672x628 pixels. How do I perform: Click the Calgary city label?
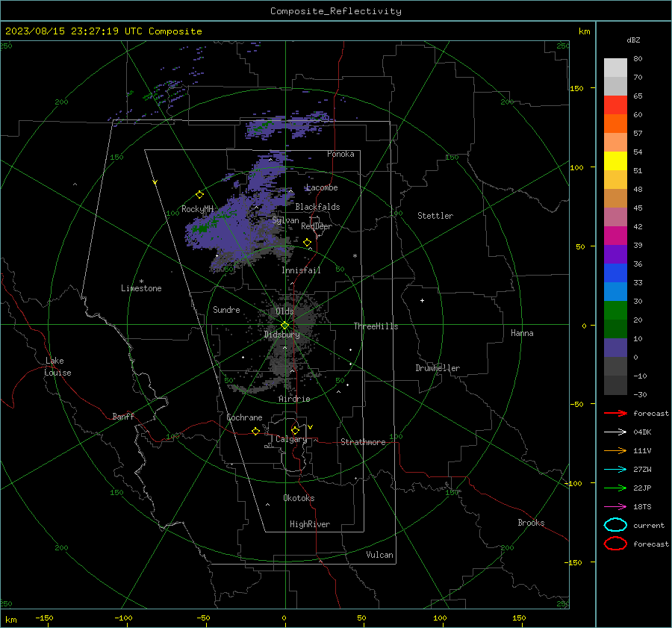click(x=291, y=439)
